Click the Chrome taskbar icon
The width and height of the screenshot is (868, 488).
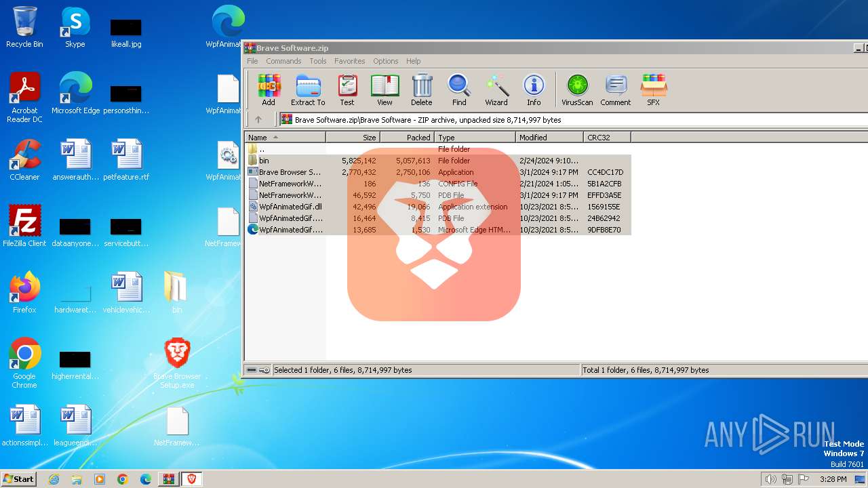point(123,479)
